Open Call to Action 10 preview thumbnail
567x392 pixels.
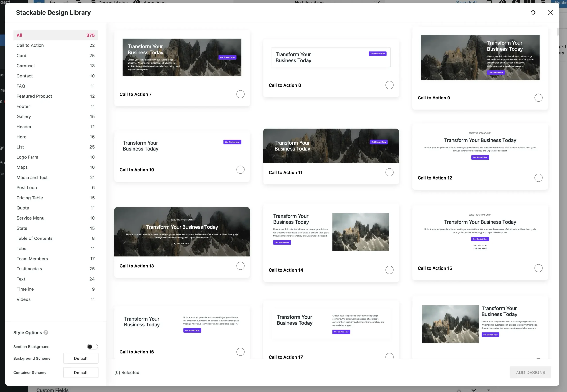tap(182, 146)
